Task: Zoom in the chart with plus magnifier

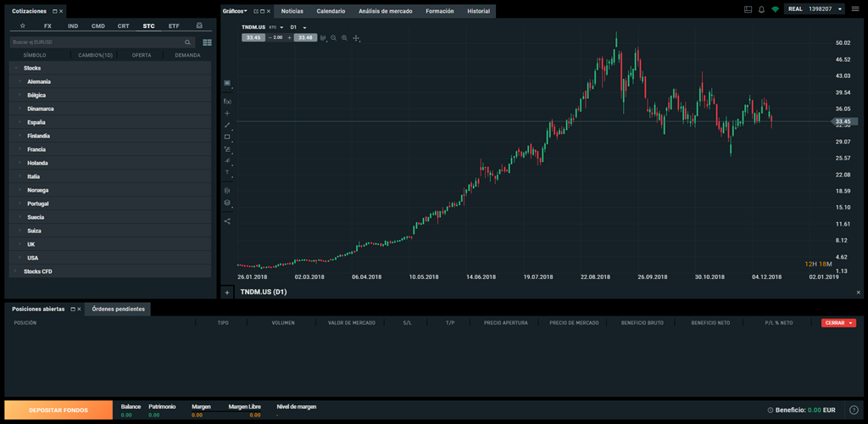Action: tap(344, 38)
